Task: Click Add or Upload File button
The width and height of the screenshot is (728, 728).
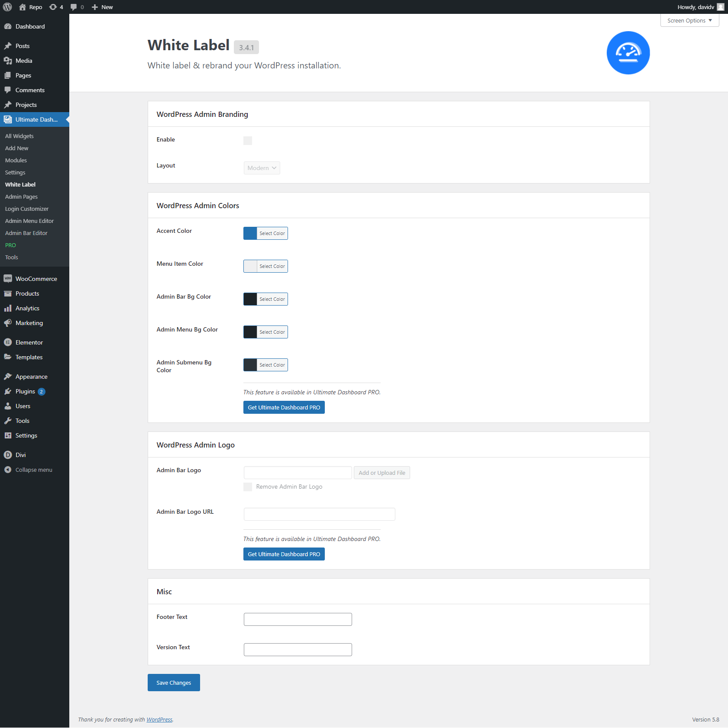Action: (x=382, y=473)
